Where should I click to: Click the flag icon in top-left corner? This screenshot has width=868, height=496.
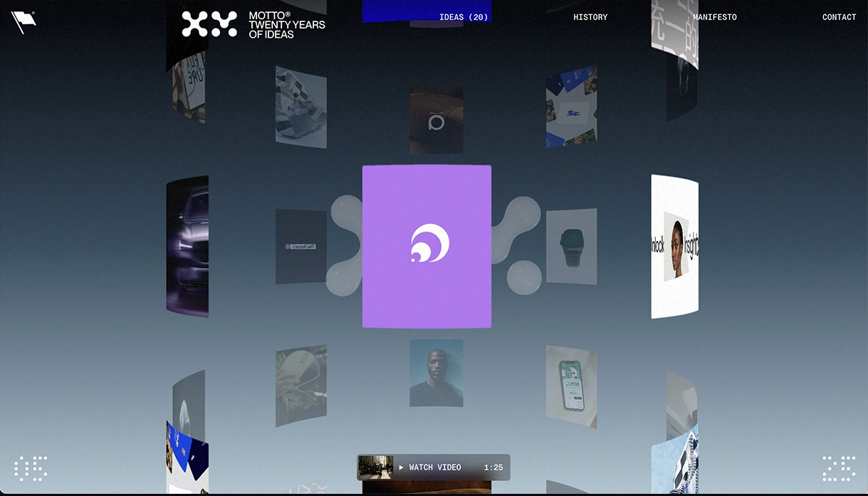coord(23,22)
